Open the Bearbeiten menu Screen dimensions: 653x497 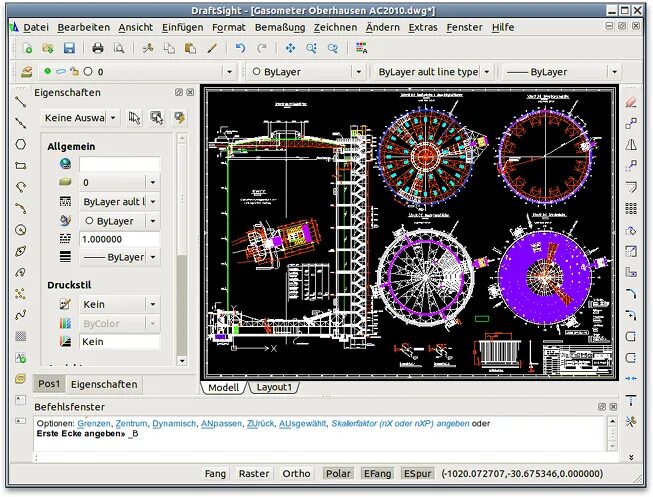(x=83, y=27)
